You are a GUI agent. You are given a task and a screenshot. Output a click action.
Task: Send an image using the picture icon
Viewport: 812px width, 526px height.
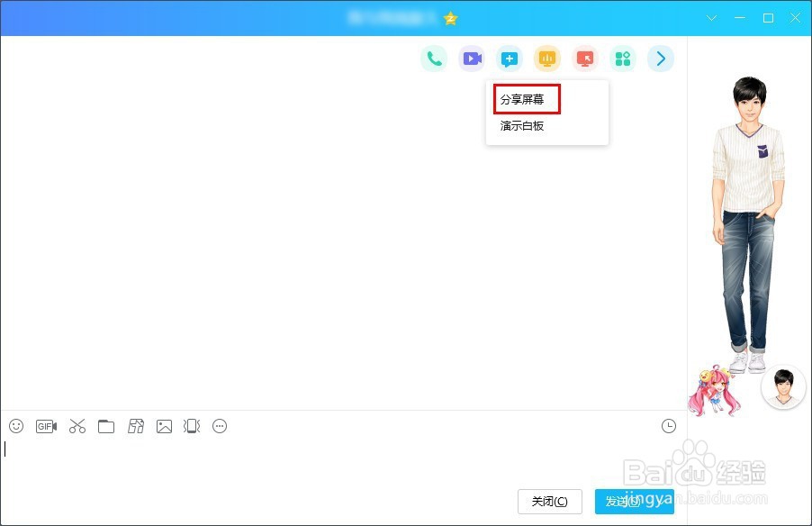coord(164,426)
